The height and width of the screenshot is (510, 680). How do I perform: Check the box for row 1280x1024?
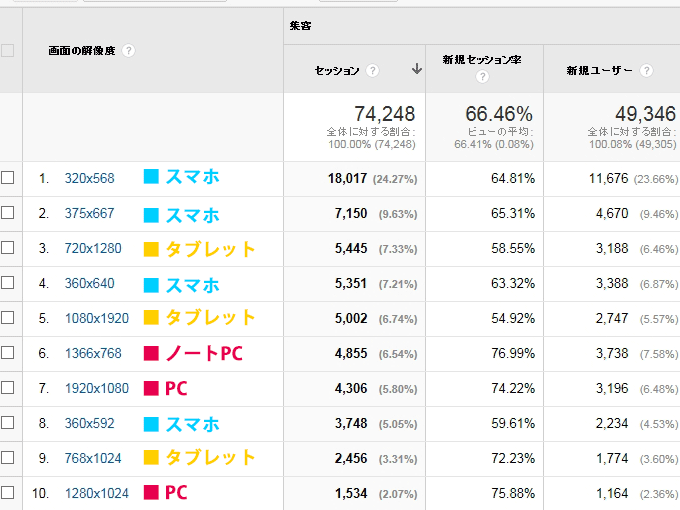tap(7, 493)
